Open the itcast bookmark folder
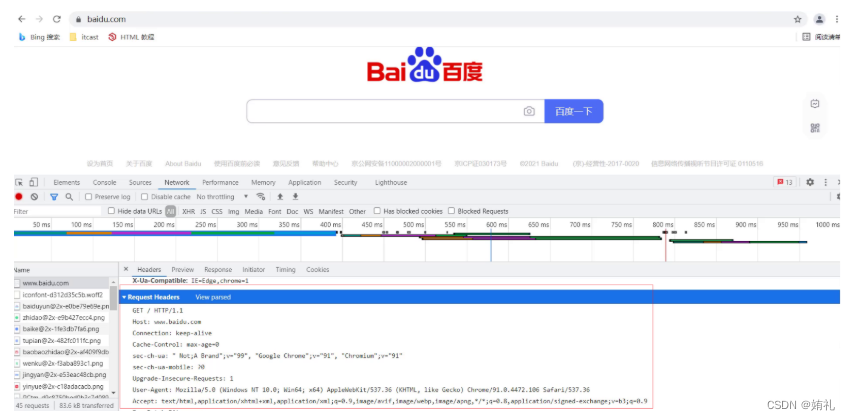The height and width of the screenshot is (420, 850). pos(84,37)
